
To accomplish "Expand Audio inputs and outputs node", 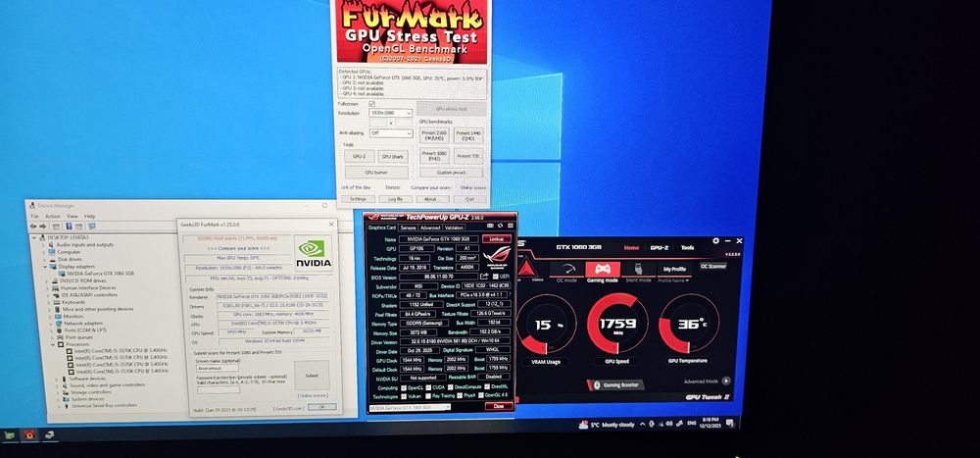I will pos(43,245).
